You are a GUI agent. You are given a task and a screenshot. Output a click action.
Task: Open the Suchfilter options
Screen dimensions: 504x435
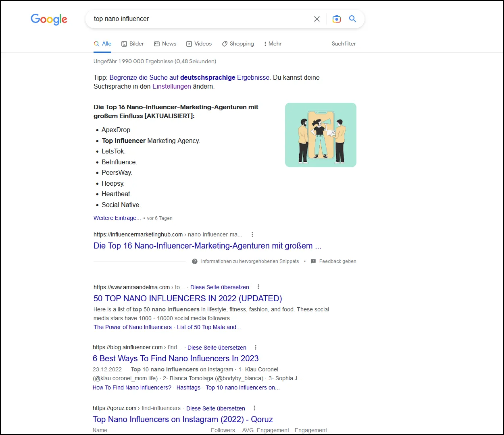344,43
